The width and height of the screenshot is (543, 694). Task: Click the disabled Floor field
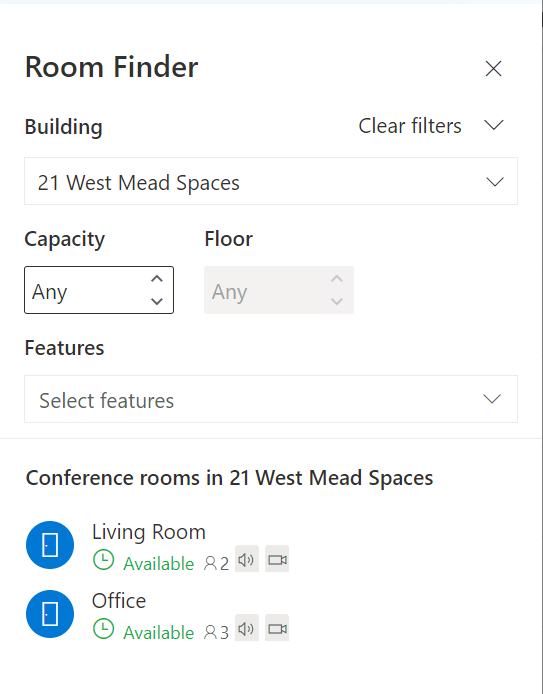point(279,290)
